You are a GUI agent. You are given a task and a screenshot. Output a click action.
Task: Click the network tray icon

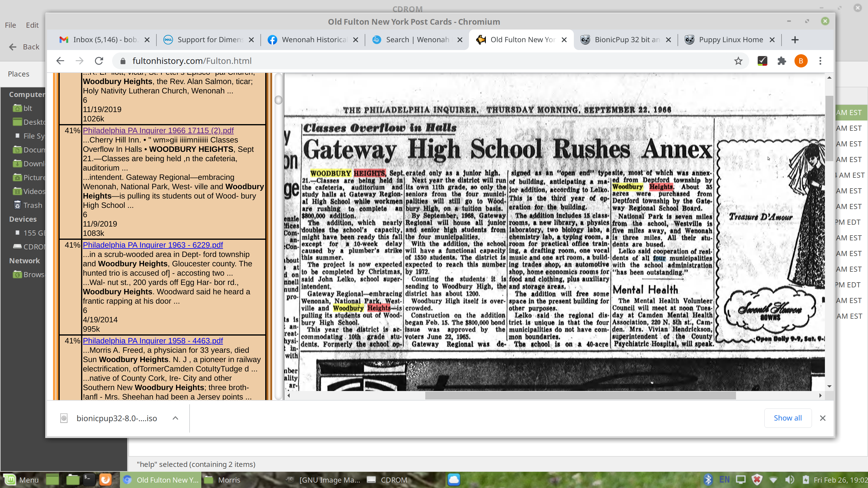click(x=773, y=480)
